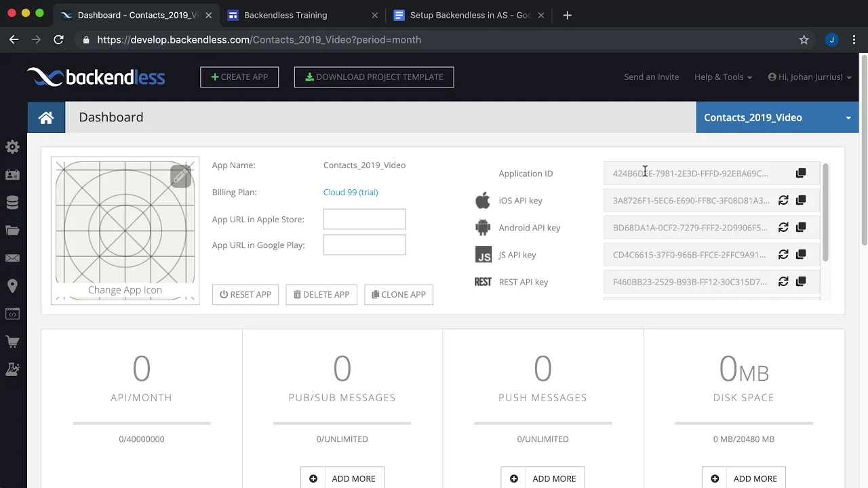The height and width of the screenshot is (488, 868).
Task: Regenerate the Android API key
Action: pos(783,228)
